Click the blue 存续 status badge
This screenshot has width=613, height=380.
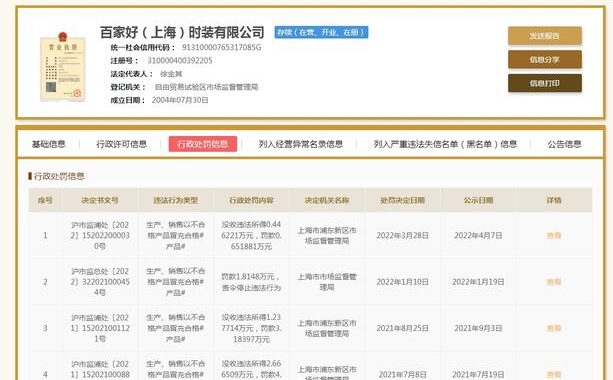click(x=321, y=32)
